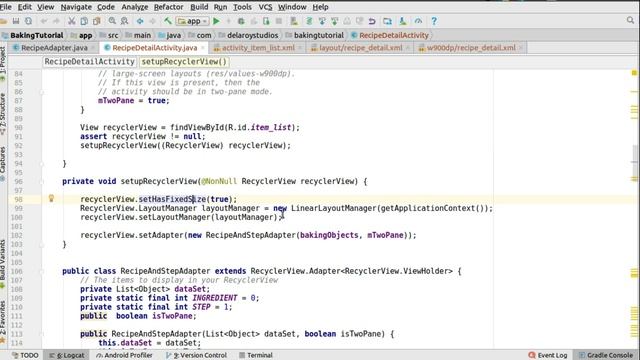This screenshot has height=360, width=640.
Task: Open the Build Variants side panel
Action: (3, 263)
